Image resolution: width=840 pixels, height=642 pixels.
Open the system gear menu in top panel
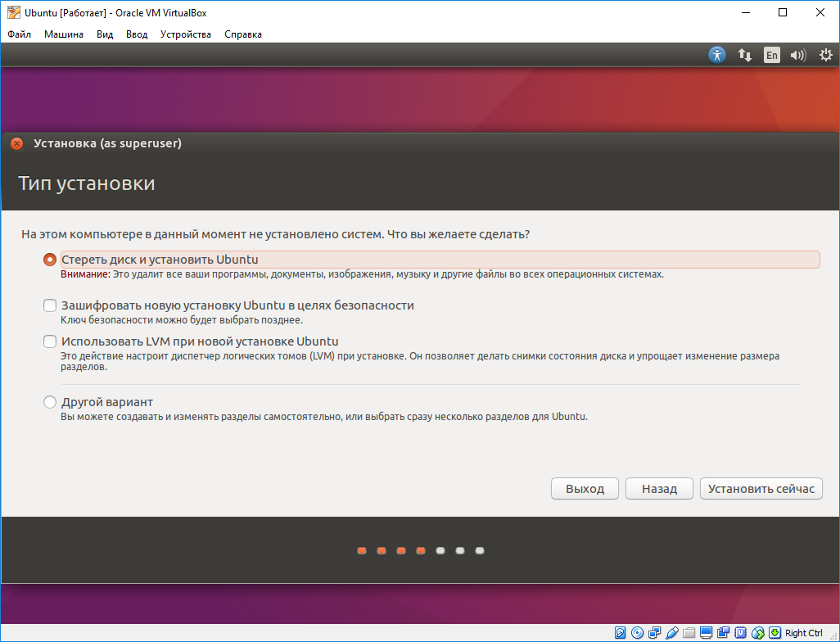825,55
